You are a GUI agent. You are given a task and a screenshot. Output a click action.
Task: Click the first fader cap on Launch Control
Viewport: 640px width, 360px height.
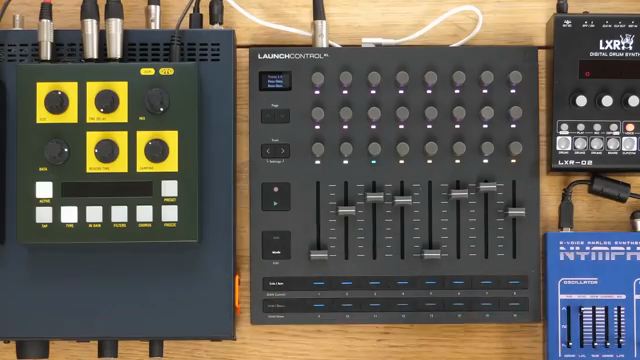(x=319, y=255)
